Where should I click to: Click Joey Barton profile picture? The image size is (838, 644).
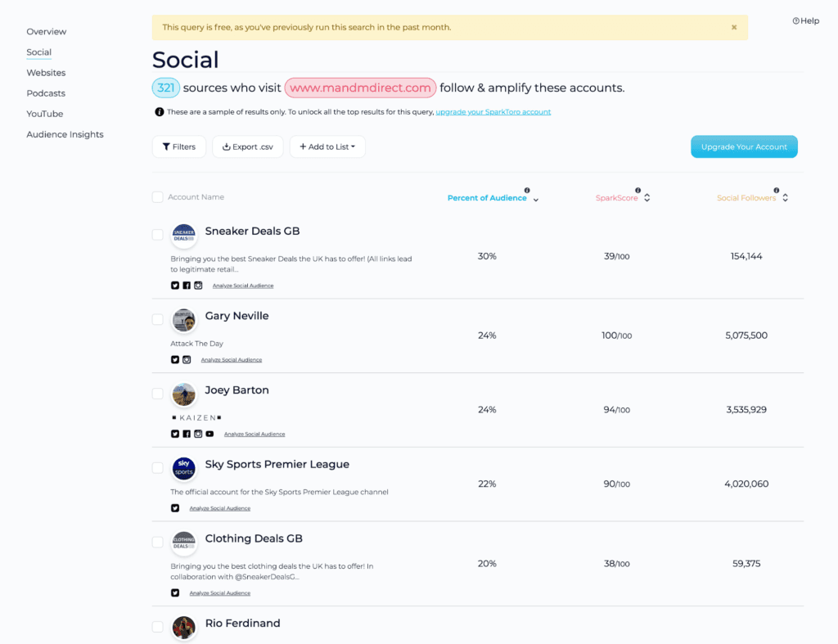184,394
